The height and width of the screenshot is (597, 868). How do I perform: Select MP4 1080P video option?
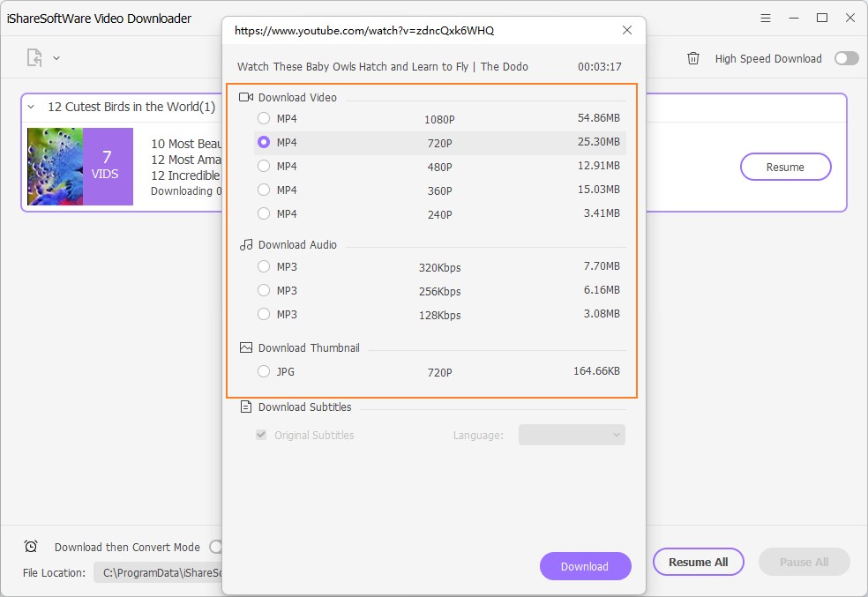pyautogui.click(x=264, y=118)
